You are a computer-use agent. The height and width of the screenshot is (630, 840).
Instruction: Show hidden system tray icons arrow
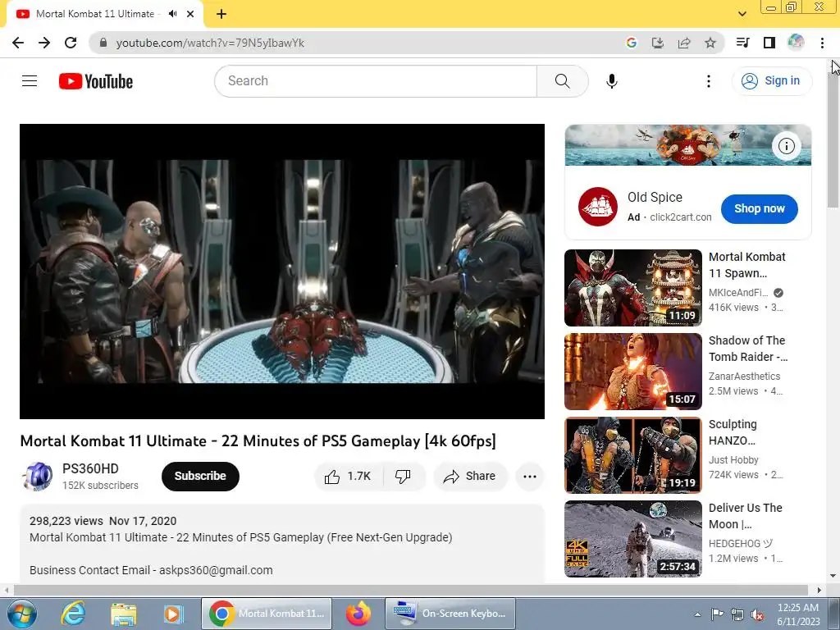697,614
